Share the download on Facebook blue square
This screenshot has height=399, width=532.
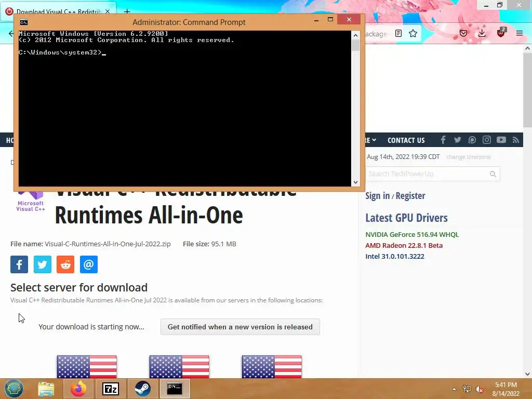click(x=19, y=264)
